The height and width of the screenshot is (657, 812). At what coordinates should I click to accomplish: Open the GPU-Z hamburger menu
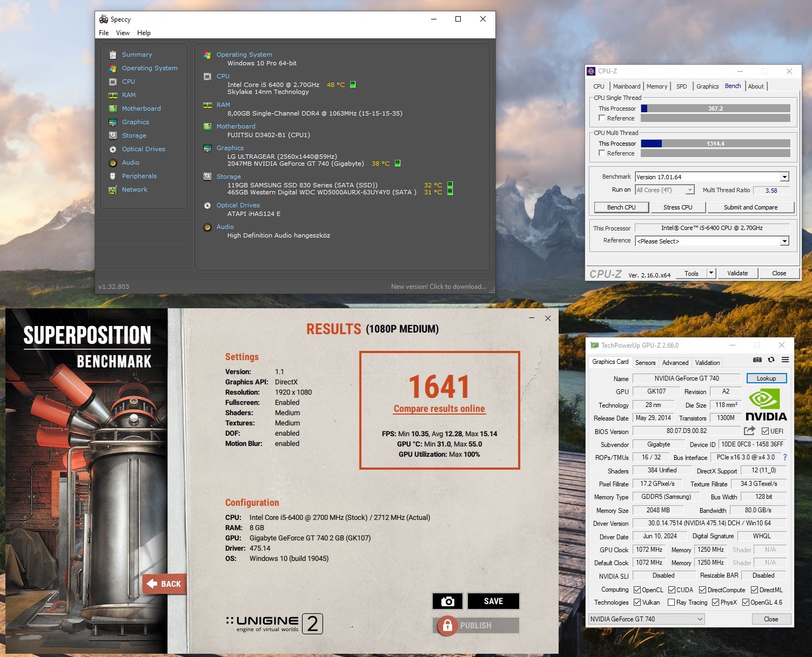pos(785,360)
